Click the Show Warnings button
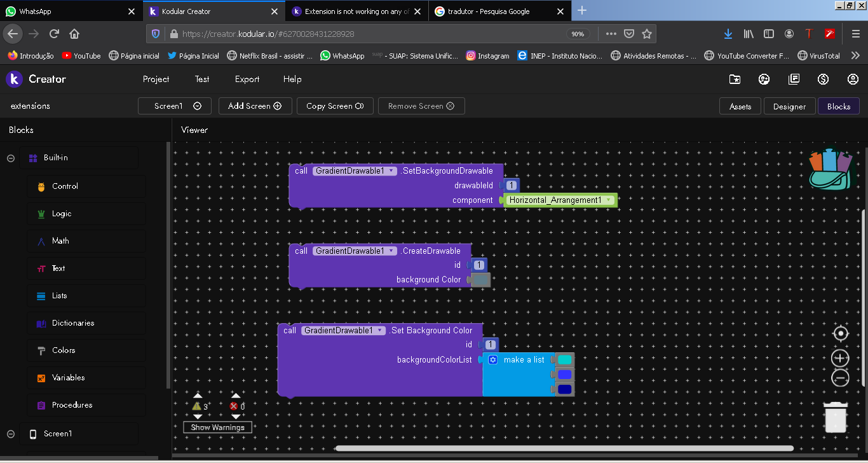The height and width of the screenshot is (463, 868). (218, 427)
